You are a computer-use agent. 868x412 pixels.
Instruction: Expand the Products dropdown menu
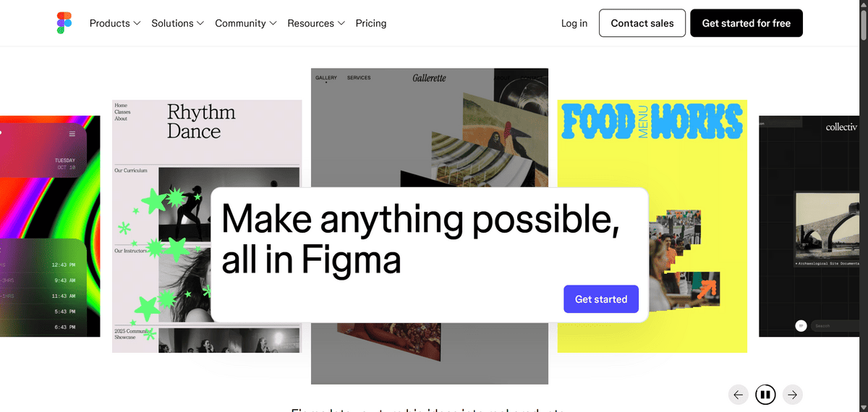(x=115, y=23)
